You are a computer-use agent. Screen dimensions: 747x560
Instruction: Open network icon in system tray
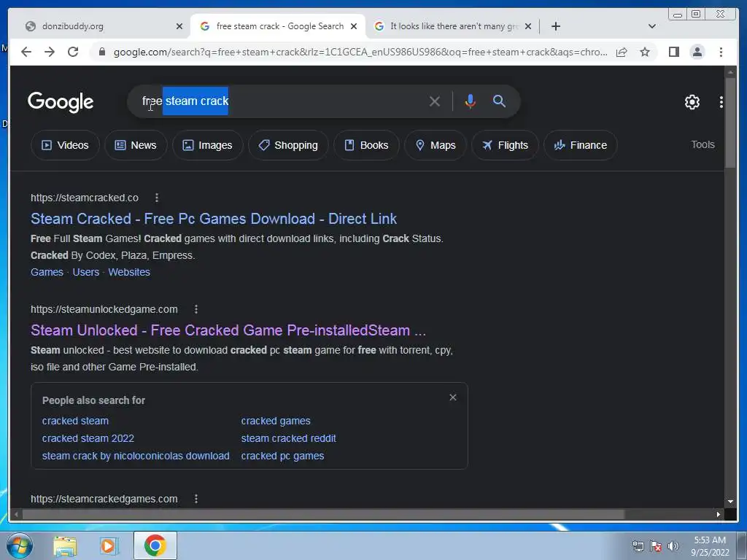click(x=638, y=546)
